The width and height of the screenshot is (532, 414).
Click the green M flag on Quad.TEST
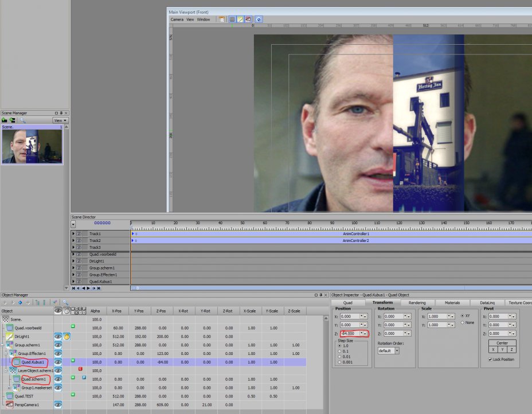click(73, 395)
